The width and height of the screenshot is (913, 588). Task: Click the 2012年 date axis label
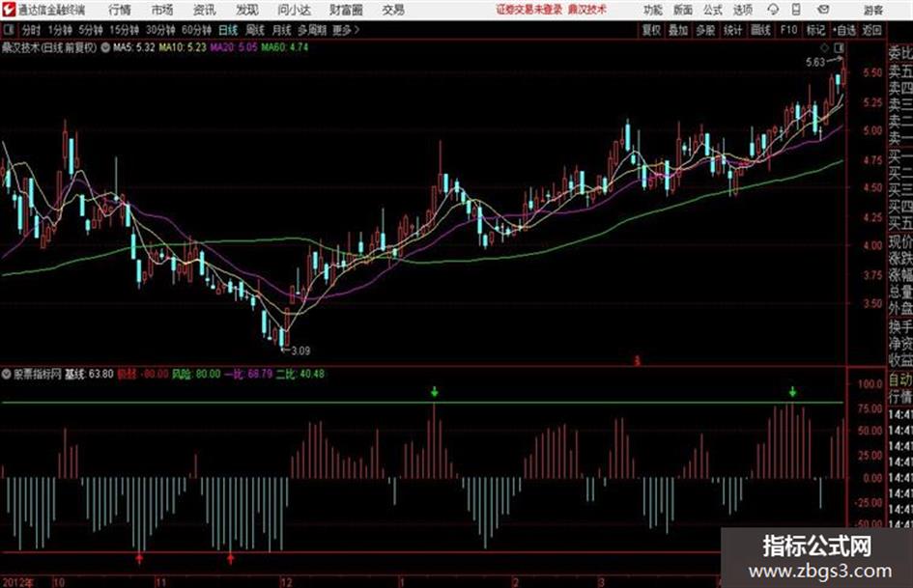[18, 582]
